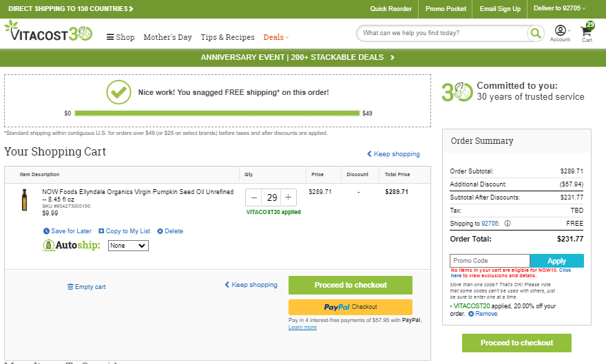Pay with PayPal Checkout button

[350, 307]
